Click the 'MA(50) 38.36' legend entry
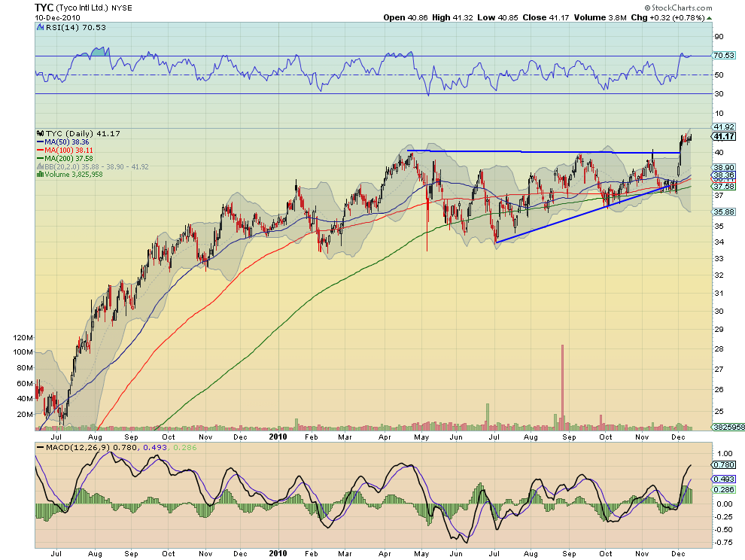Viewport: 745px width, 560px height. tap(66, 142)
